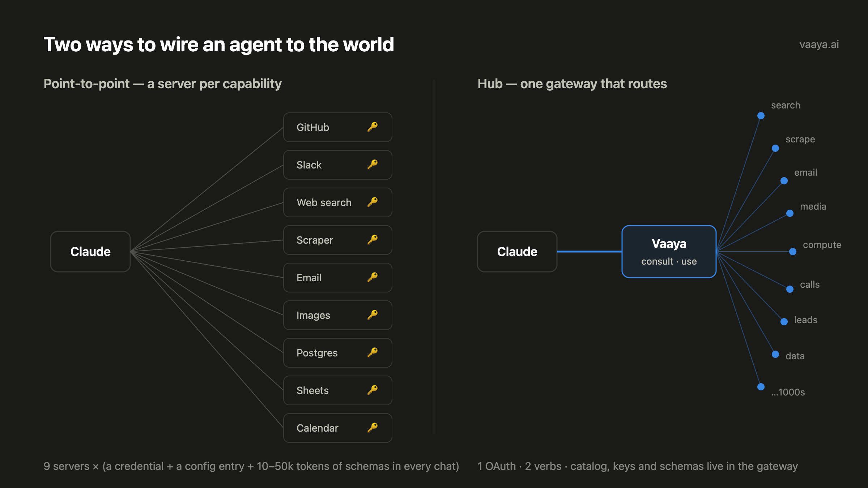Click the Claude box in the point-to-point diagram
Screen dimensions: 868x488
[90, 252]
